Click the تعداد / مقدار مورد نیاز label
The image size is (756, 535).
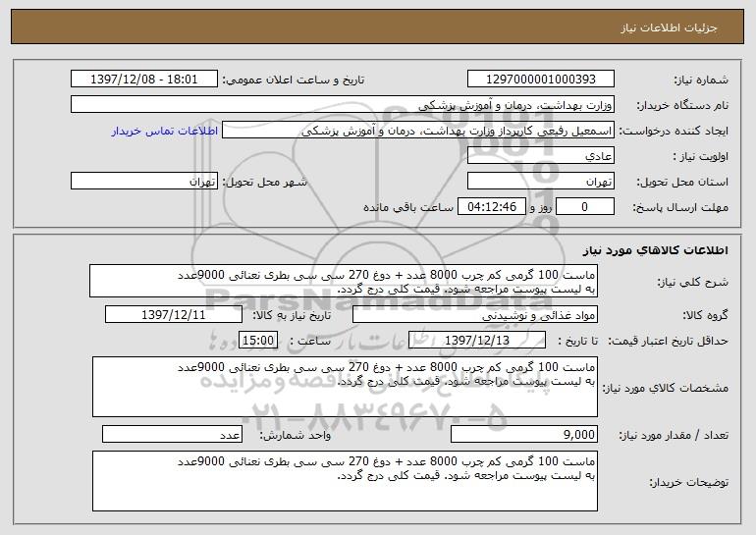(x=674, y=435)
